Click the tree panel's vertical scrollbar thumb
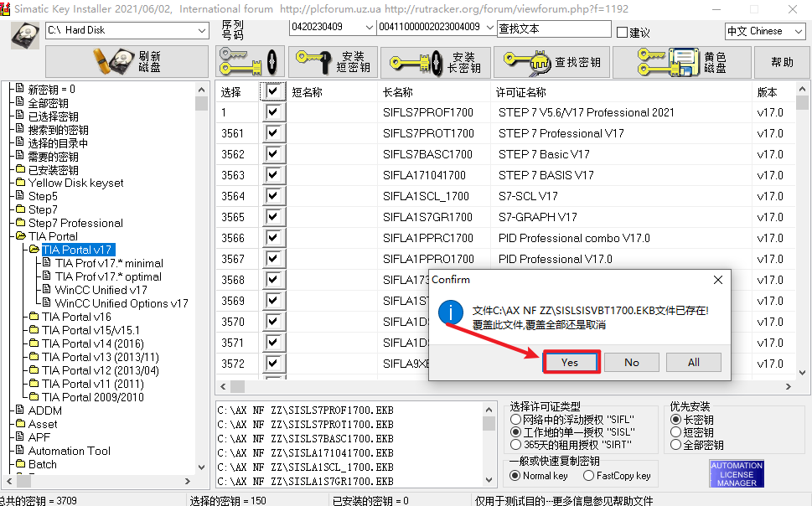This screenshot has width=812, height=506. tap(201, 104)
